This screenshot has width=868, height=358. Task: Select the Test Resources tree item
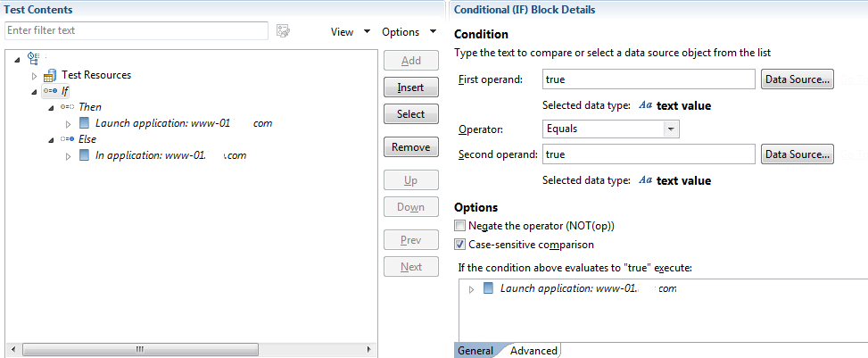click(96, 75)
